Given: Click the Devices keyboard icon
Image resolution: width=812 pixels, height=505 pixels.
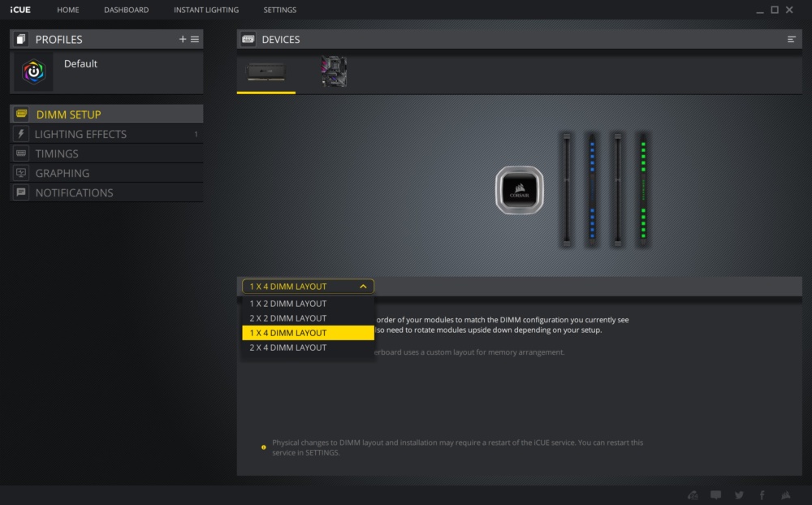Looking at the screenshot, I should (248, 39).
